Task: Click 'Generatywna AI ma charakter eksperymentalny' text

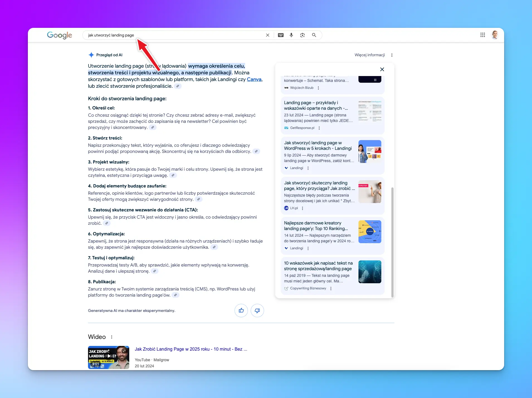Action: (131, 311)
